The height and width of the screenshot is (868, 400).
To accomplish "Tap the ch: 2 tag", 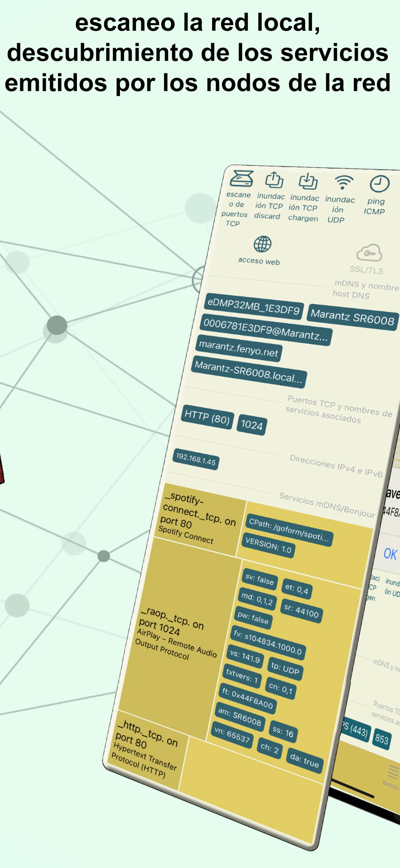I will [x=269, y=748].
